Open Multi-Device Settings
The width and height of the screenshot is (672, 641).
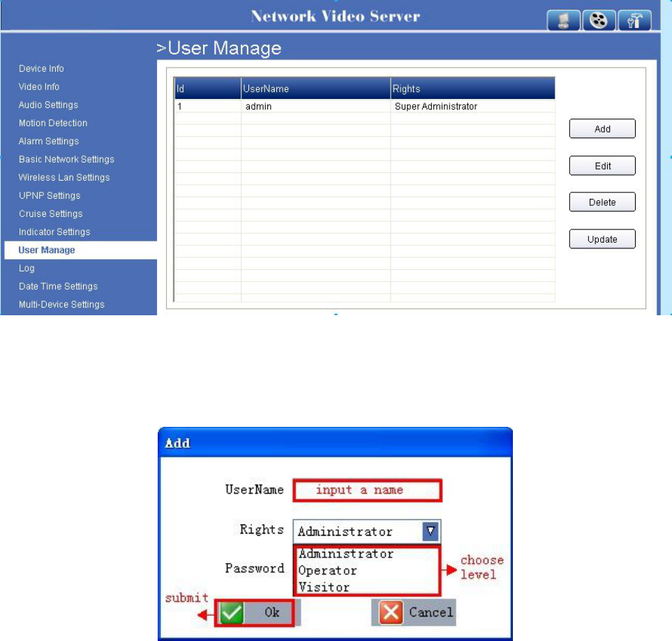pos(61,304)
